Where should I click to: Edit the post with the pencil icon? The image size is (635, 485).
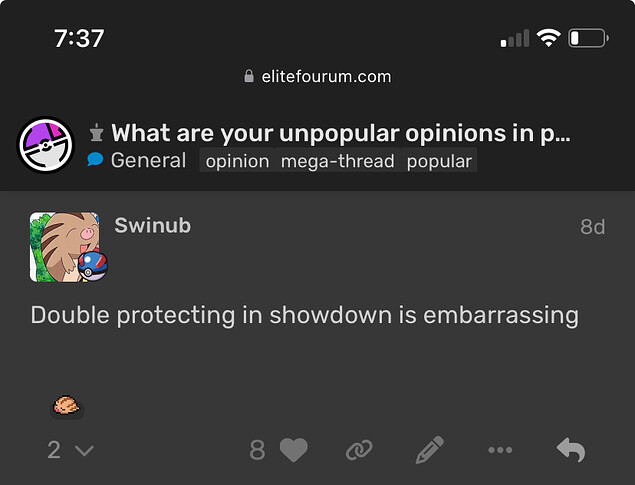pyautogui.click(x=430, y=450)
